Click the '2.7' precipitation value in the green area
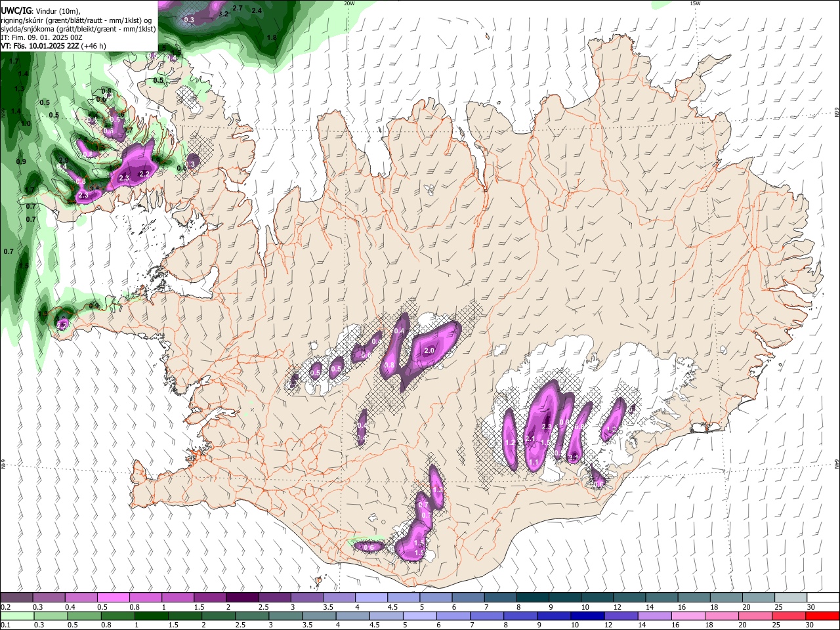This screenshot has height=630, width=840. [238, 8]
